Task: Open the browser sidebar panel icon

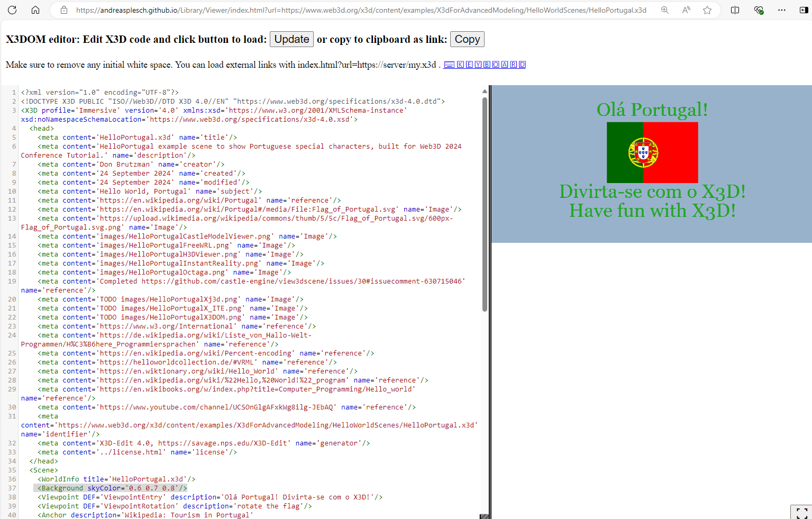Action: tap(804, 10)
